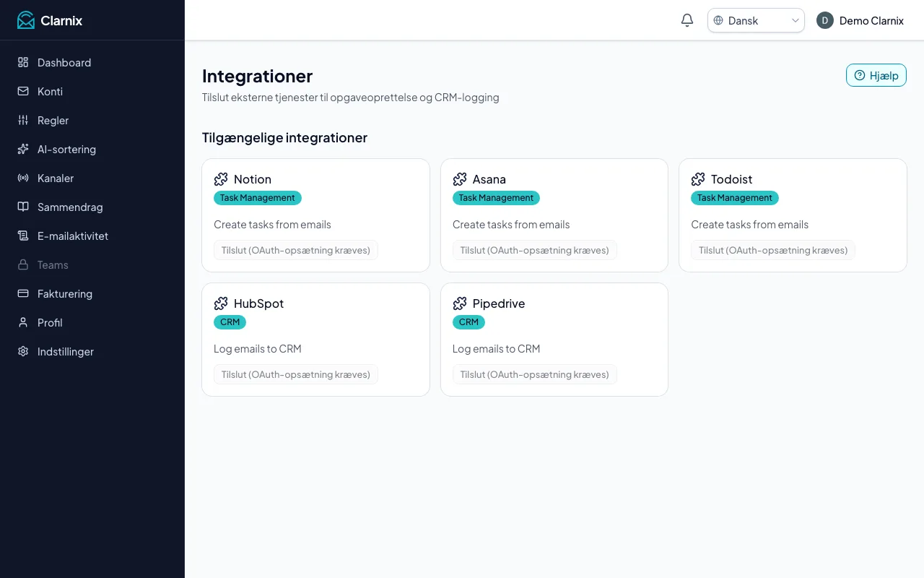924x578 pixels.
Task: Click the question mark icon in Hjælp
Action: click(860, 75)
